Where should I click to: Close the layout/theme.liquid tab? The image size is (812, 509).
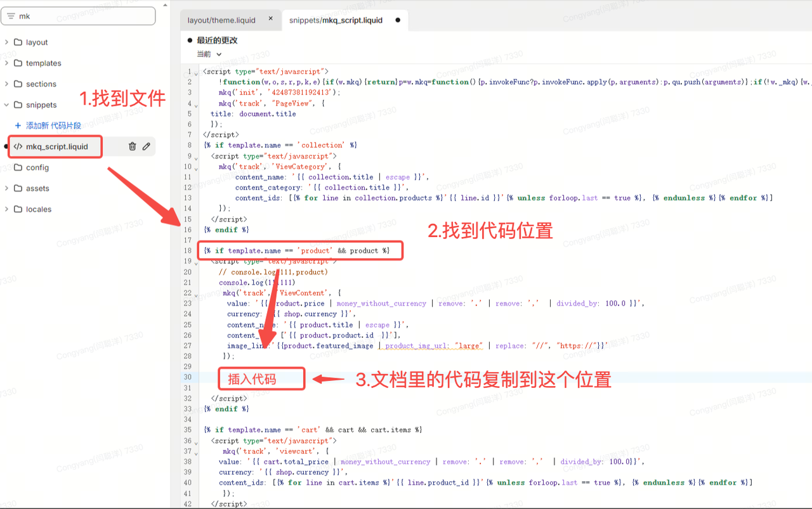271,19
